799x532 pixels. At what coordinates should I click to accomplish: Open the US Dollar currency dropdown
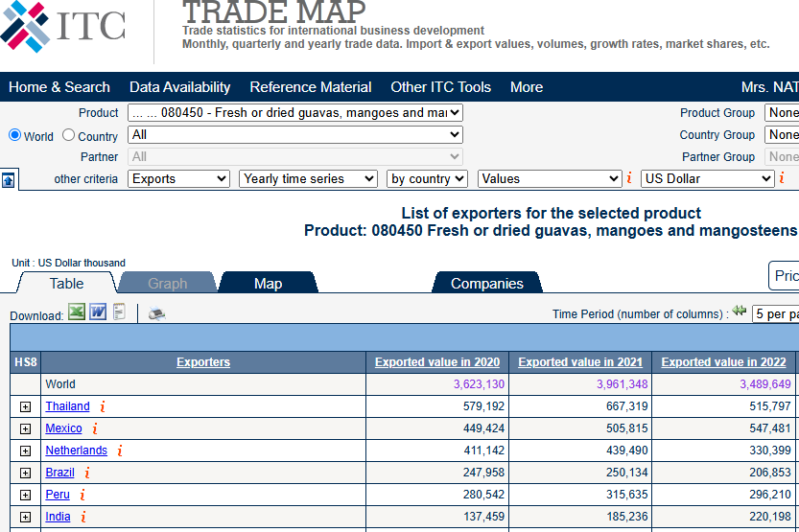[x=707, y=178]
